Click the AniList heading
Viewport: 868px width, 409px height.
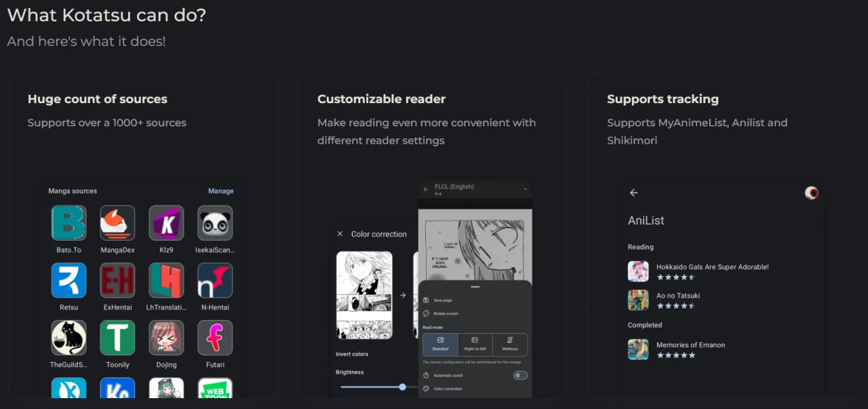(646, 220)
